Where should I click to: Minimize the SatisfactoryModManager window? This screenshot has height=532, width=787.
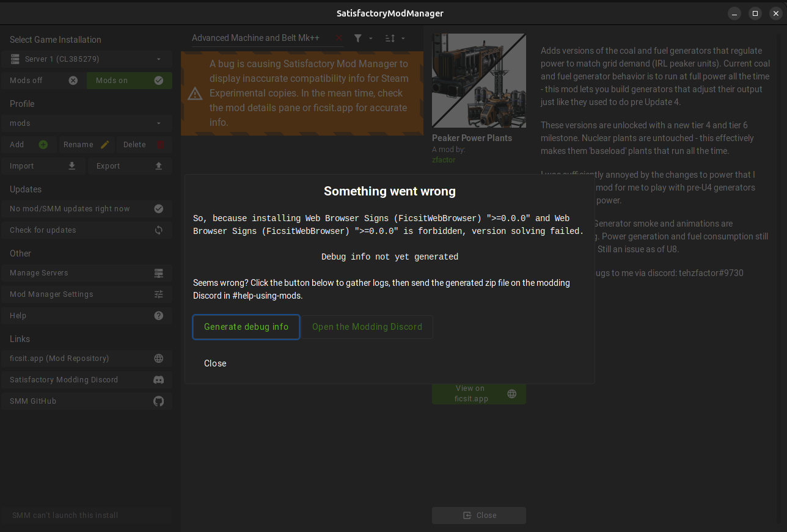(x=734, y=13)
